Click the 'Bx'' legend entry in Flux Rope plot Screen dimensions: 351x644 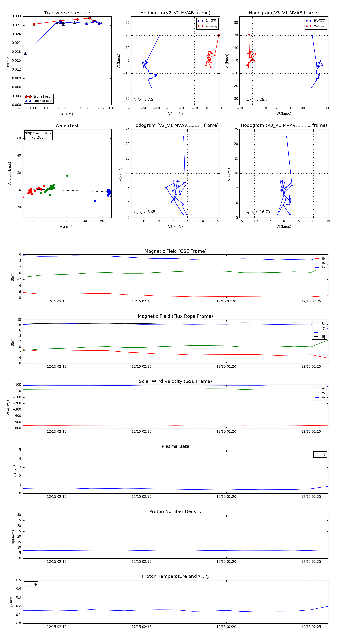320,324
